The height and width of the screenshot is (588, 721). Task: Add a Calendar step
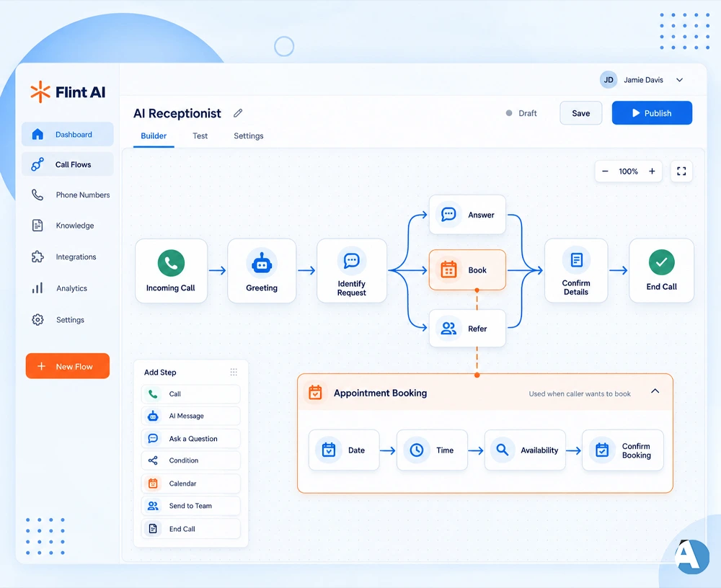click(x=190, y=484)
